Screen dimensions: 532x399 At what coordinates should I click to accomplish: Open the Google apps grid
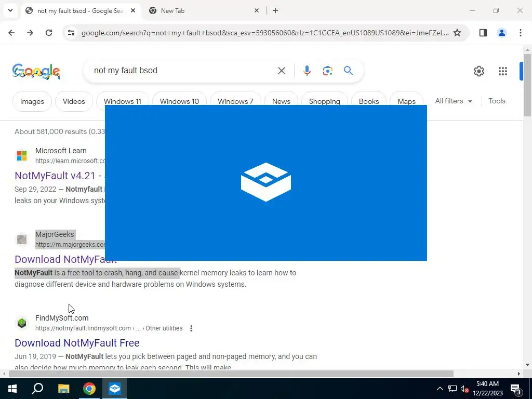point(502,71)
